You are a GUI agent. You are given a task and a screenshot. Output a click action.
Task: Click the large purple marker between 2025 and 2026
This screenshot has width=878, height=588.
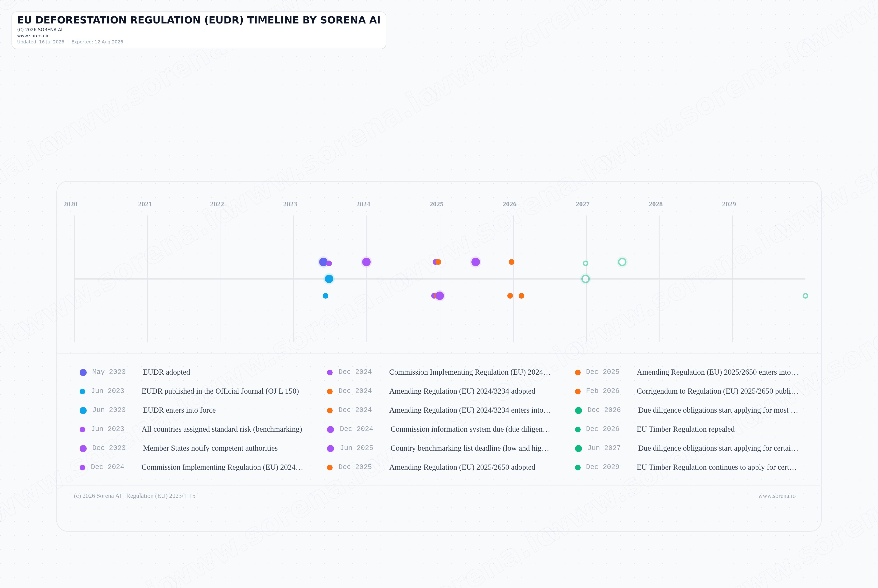[475, 262]
